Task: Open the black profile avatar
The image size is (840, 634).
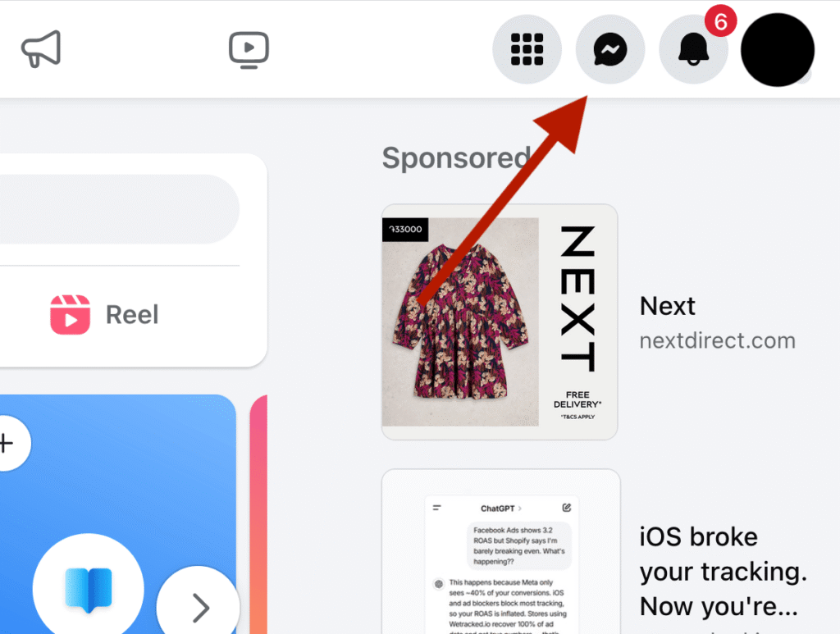Action: tap(778, 50)
